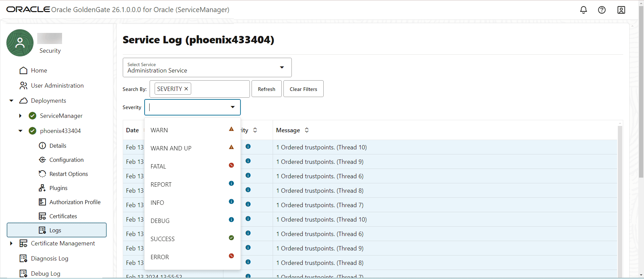Click the first 'Thread 7' message
This screenshot has height=279, width=644.
coord(320,205)
